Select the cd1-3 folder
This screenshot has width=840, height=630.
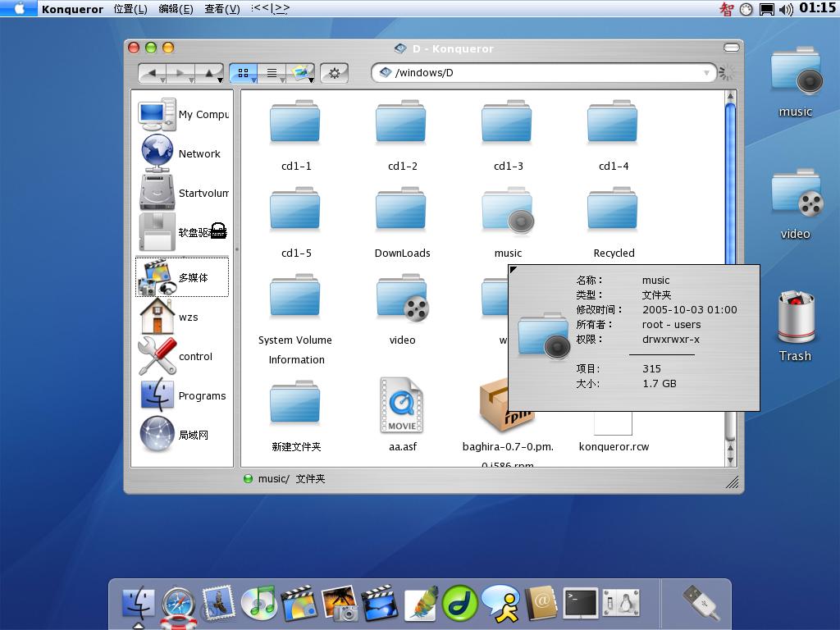pyautogui.click(x=508, y=135)
